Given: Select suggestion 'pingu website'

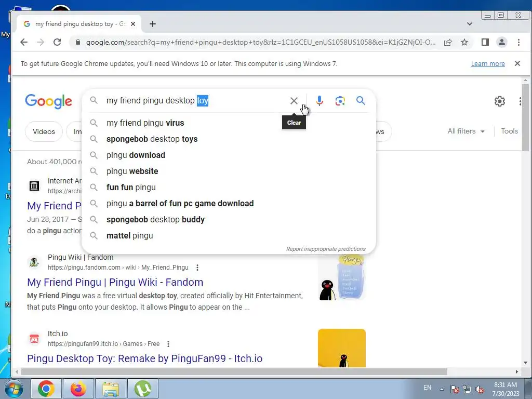Looking at the screenshot, I should (229, 171).
